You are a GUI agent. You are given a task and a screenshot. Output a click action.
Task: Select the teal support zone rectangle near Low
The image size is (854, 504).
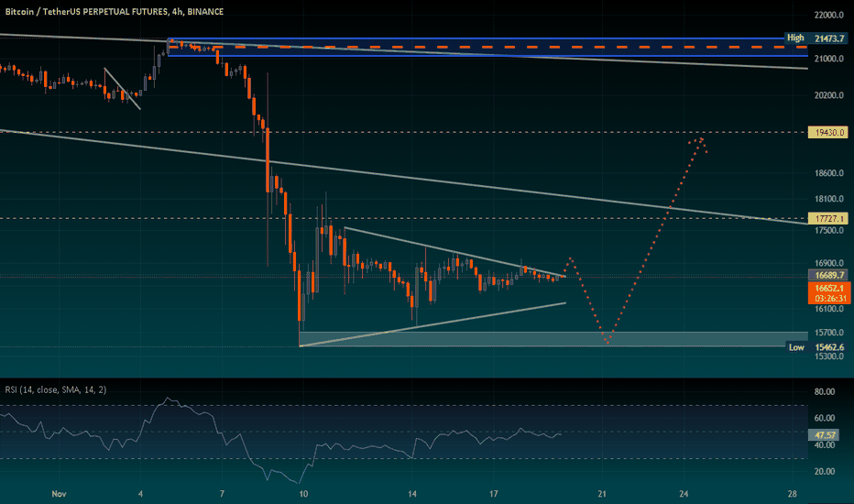pos(553,339)
